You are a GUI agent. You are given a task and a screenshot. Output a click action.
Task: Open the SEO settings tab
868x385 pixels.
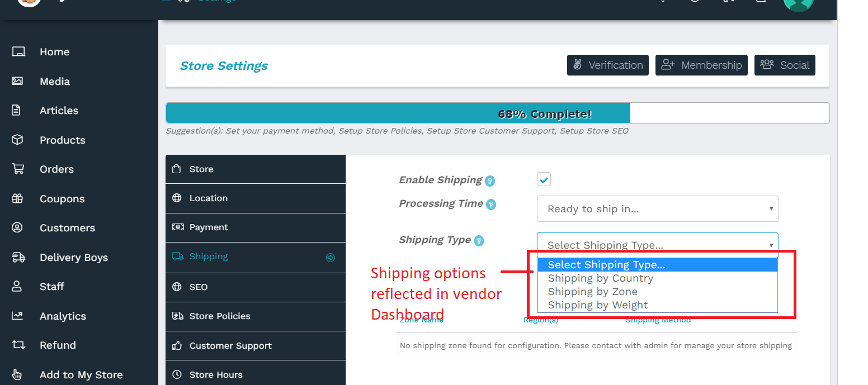click(x=256, y=287)
